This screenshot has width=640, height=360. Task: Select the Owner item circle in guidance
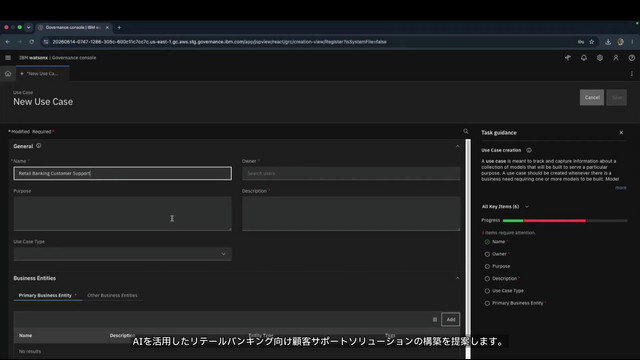[x=487, y=254]
